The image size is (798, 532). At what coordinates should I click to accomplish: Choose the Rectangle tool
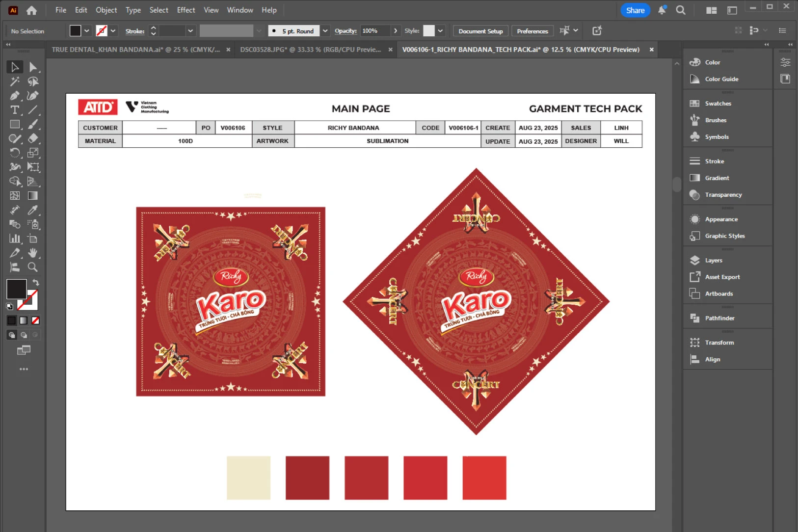(x=15, y=124)
